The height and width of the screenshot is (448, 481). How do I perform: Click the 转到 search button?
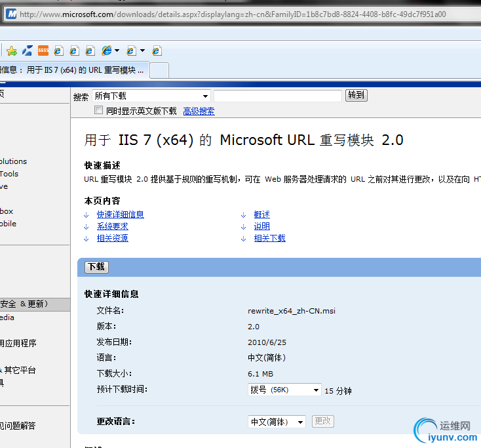pos(356,95)
